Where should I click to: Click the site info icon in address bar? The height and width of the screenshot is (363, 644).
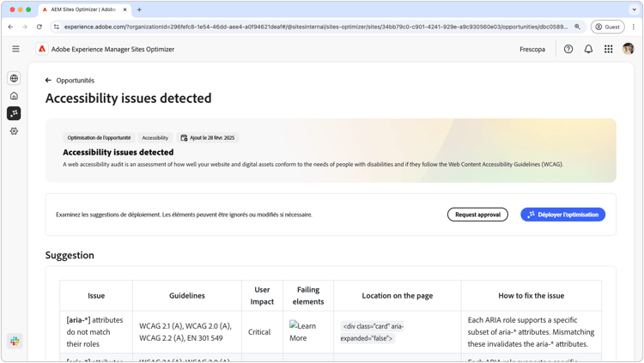point(57,27)
